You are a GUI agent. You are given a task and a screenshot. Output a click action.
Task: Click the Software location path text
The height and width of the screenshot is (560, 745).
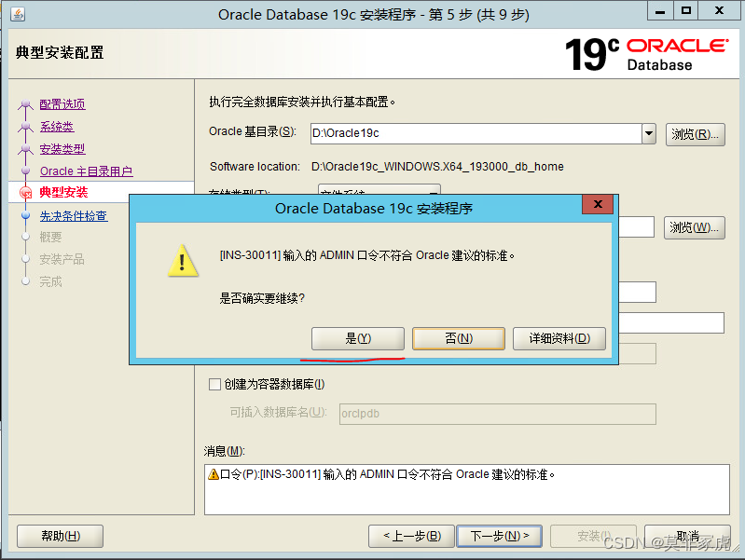pos(437,167)
